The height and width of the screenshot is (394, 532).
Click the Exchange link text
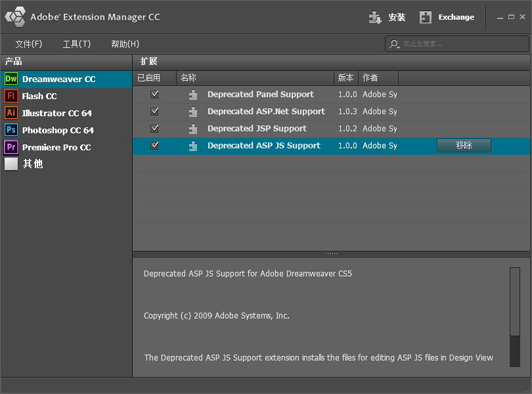point(456,17)
